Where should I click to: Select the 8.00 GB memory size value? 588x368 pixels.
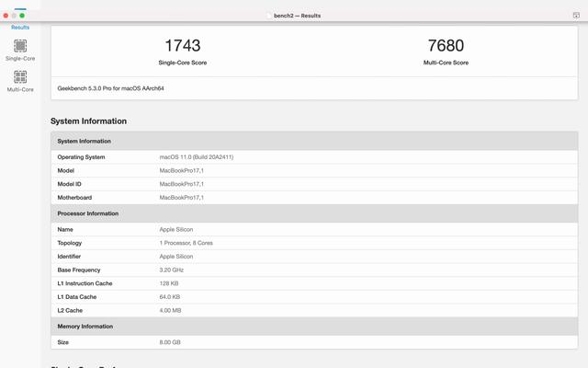pyautogui.click(x=170, y=342)
